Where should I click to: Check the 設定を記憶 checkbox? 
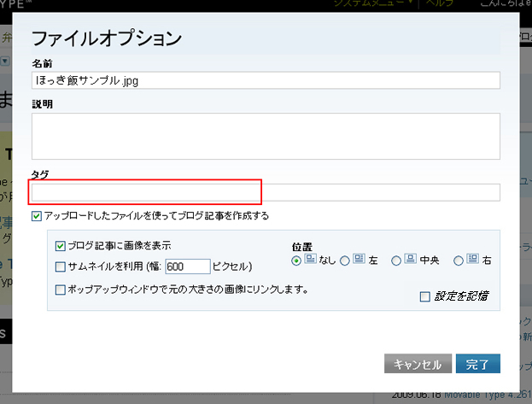pos(425,296)
